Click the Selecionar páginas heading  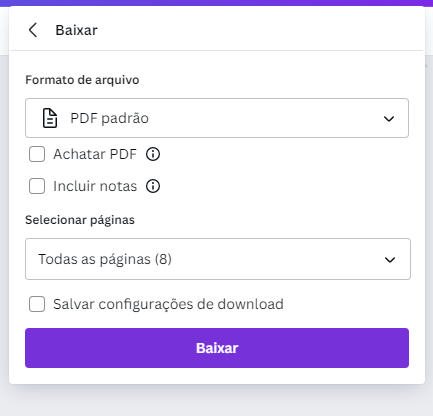(x=80, y=220)
